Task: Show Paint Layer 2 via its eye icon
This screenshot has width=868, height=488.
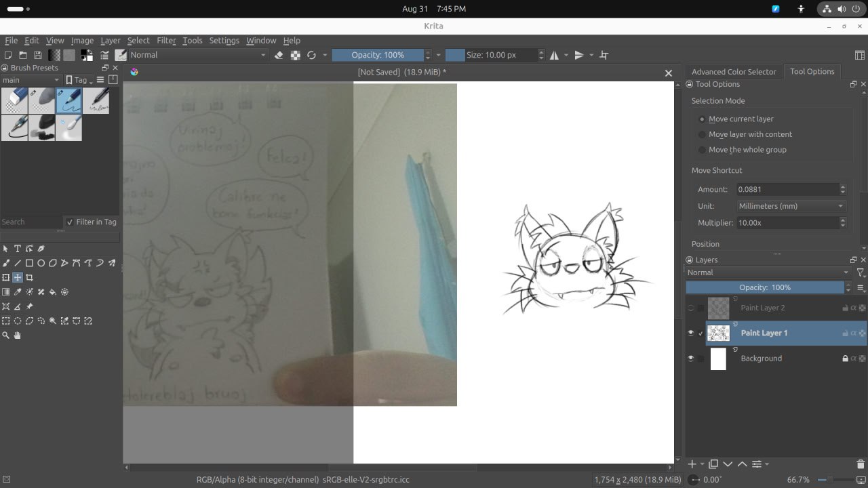Action: pos(690,308)
